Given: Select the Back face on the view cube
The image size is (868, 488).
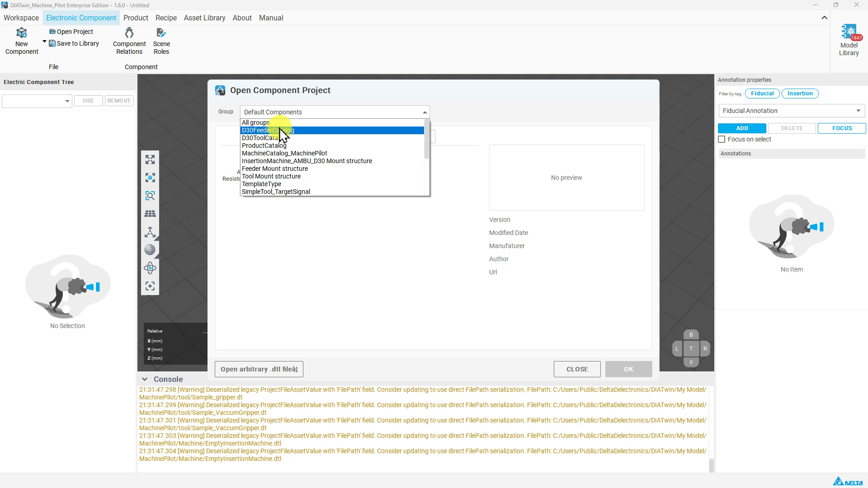Looking at the screenshot, I should [x=691, y=335].
